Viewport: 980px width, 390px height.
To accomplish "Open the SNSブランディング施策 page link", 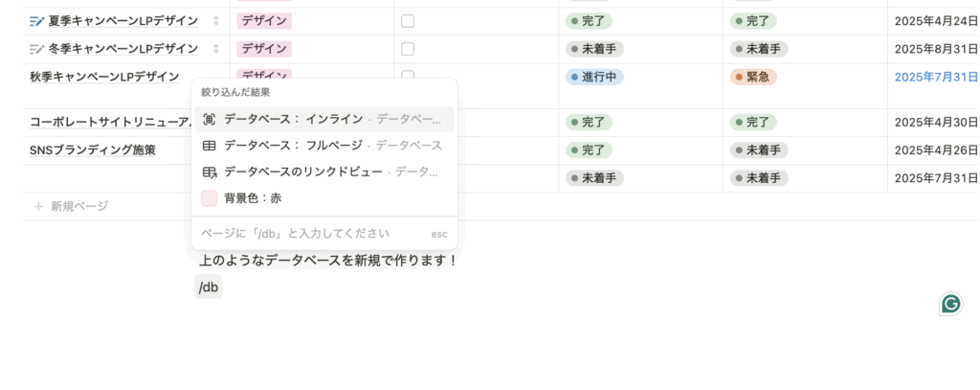I will (x=93, y=150).
